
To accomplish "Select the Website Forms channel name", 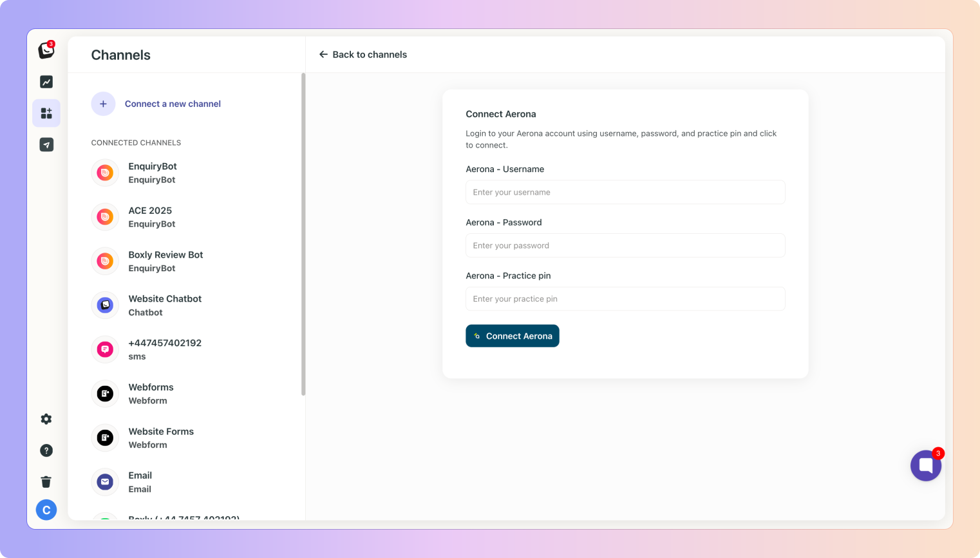I will pos(161,432).
